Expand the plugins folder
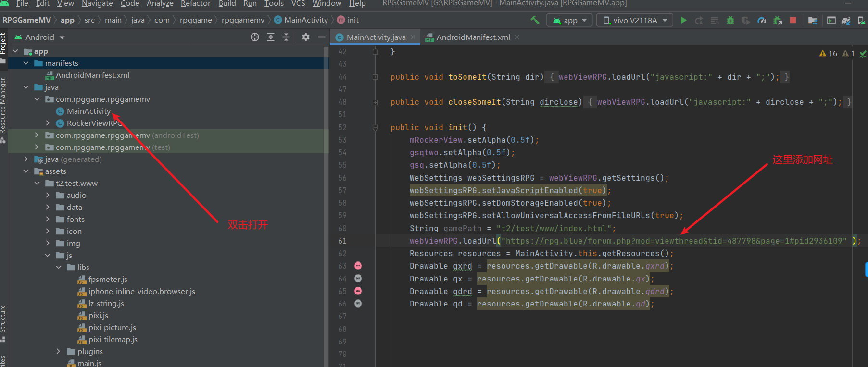This screenshot has height=367, width=868. (59, 351)
